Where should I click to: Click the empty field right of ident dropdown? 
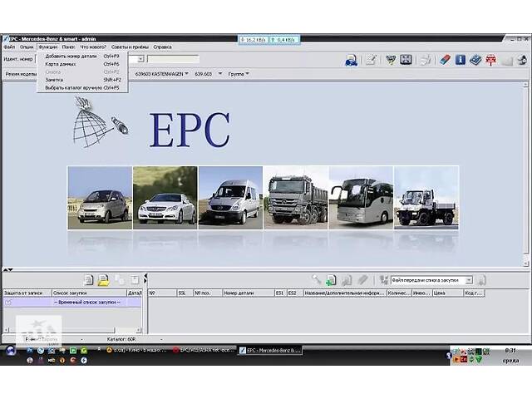(173, 59)
